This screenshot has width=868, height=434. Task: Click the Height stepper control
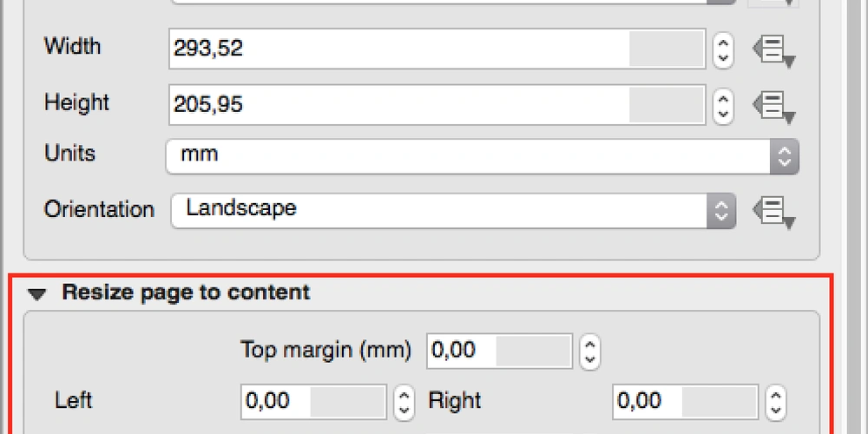pos(723,106)
